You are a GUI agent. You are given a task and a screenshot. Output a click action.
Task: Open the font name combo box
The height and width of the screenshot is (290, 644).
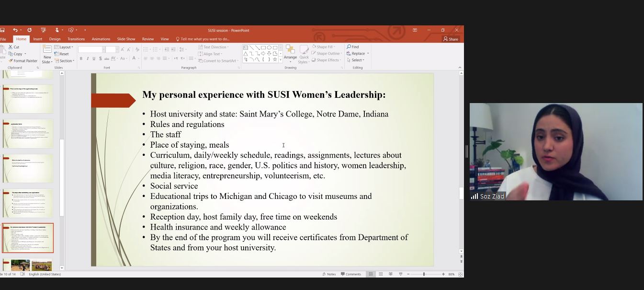click(91, 49)
